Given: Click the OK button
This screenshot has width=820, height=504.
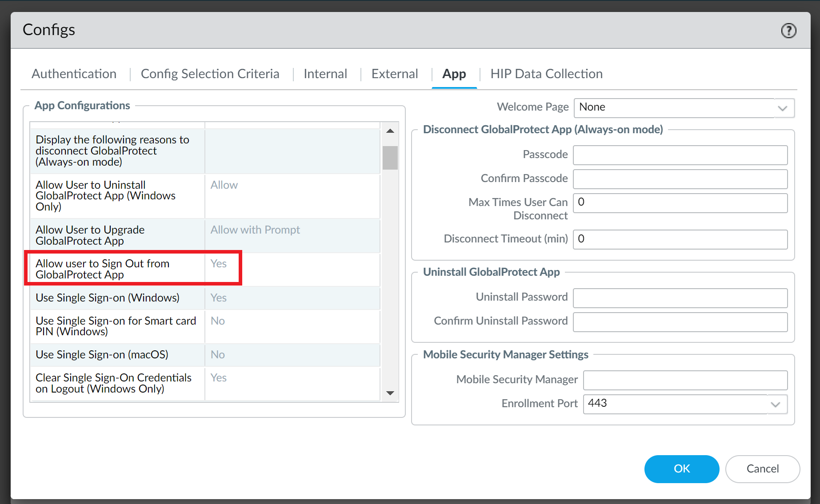Looking at the screenshot, I should [x=681, y=468].
